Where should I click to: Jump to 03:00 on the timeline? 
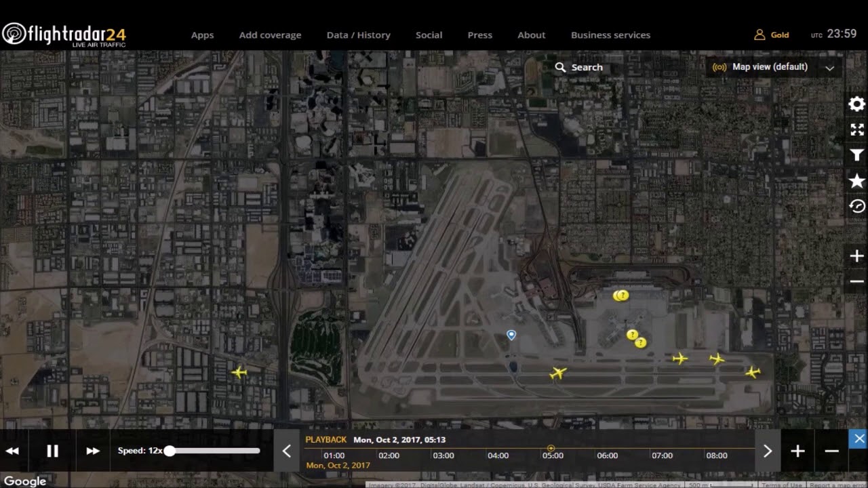[x=443, y=455]
